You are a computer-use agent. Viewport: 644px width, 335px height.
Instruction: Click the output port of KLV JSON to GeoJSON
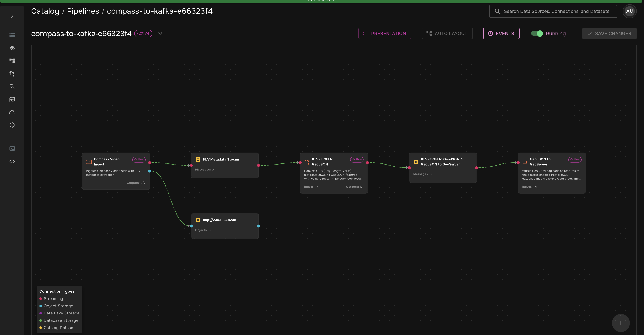(x=368, y=163)
